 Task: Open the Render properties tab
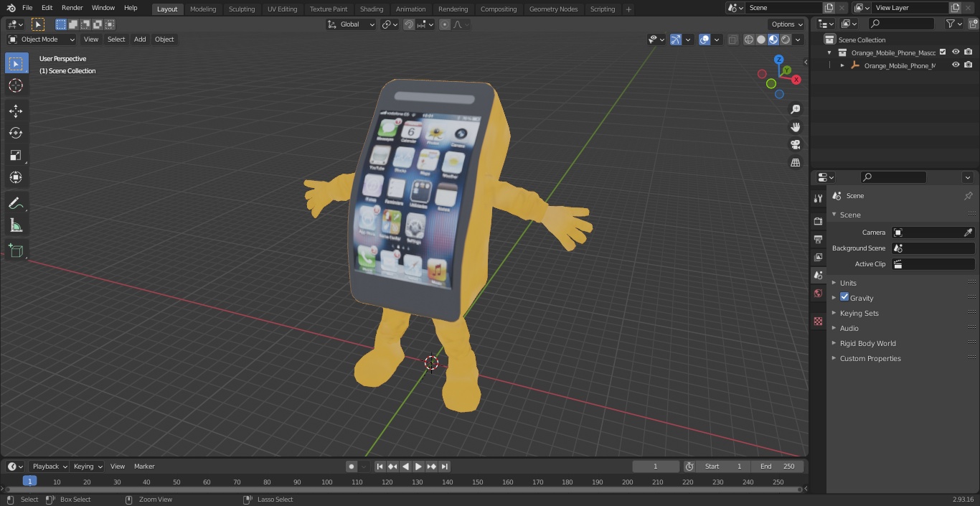coord(818,221)
